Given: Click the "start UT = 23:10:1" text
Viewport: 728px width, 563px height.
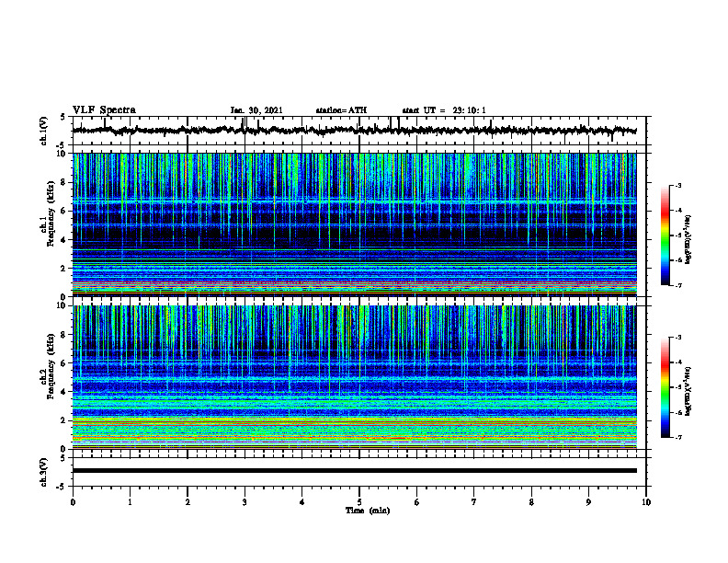Looking at the screenshot, I should click(444, 110).
